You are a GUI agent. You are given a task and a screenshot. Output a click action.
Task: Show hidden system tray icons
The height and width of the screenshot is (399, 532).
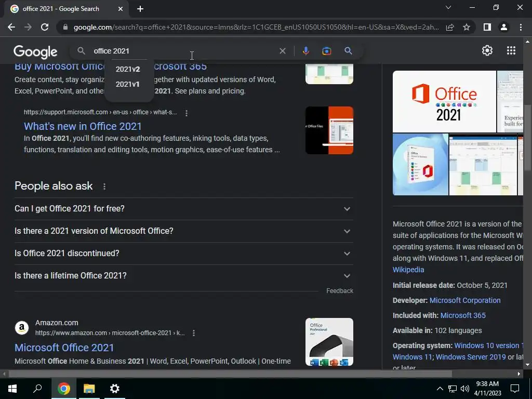pyautogui.click(x=440, y=389)
